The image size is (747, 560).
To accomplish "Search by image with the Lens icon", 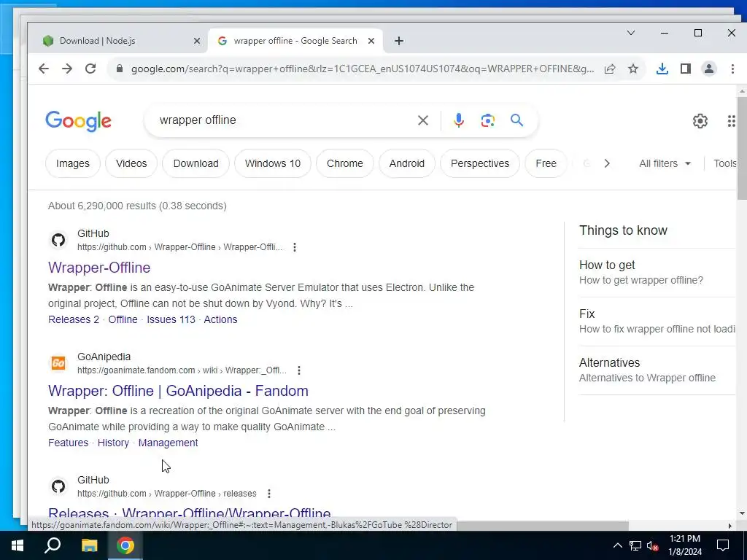I will (x=488, y=120).
